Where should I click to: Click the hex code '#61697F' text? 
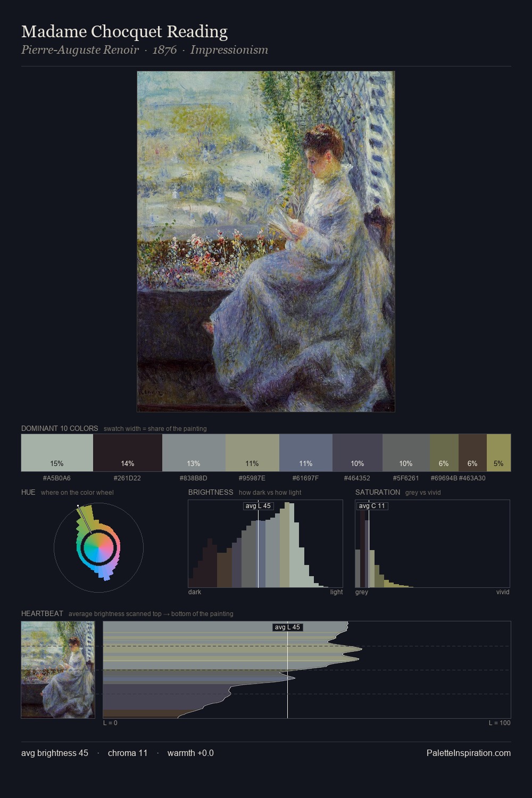pyautogui.click(x=306, y=478)
